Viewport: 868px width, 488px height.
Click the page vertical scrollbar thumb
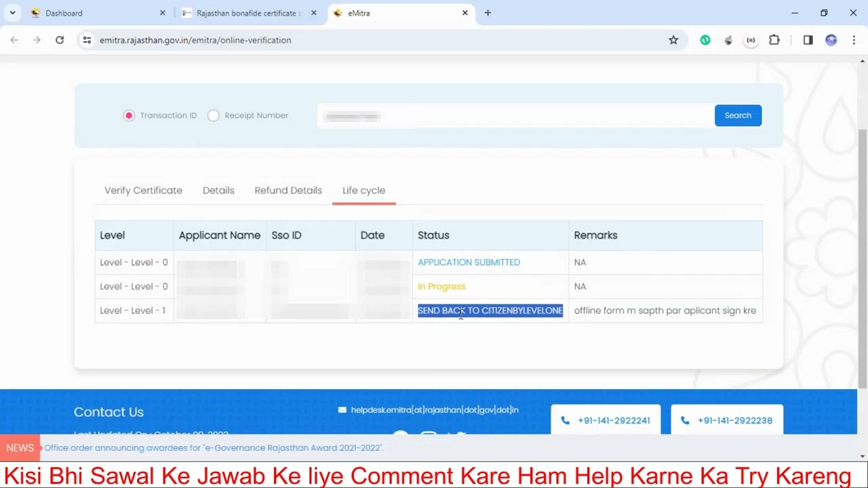pos(863,258)
